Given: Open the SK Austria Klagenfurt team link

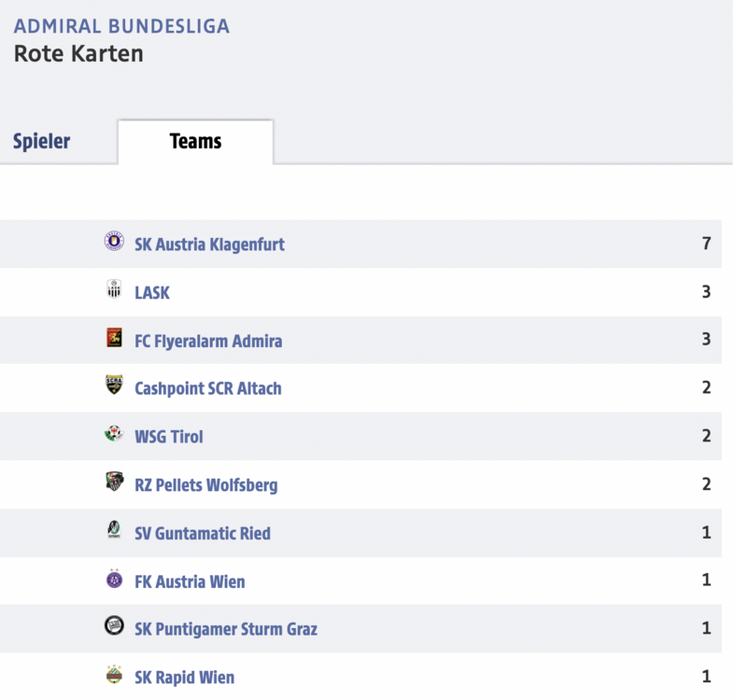Looking at the screenshot, I should point(209,245).
